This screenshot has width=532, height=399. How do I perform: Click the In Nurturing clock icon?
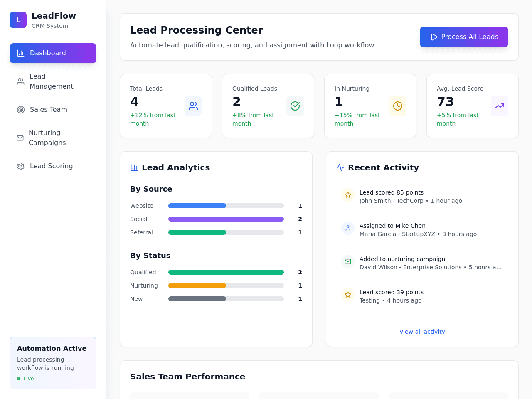(398, 106)
